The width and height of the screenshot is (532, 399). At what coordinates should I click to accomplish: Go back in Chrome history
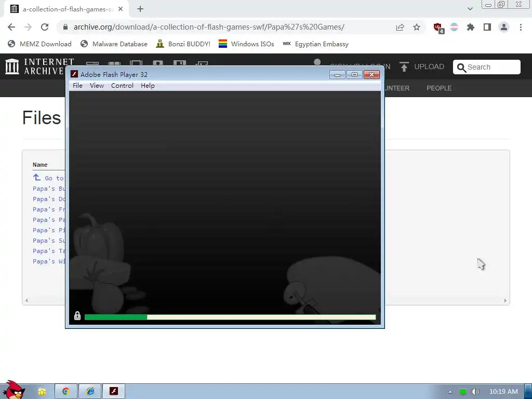point(11,27)
